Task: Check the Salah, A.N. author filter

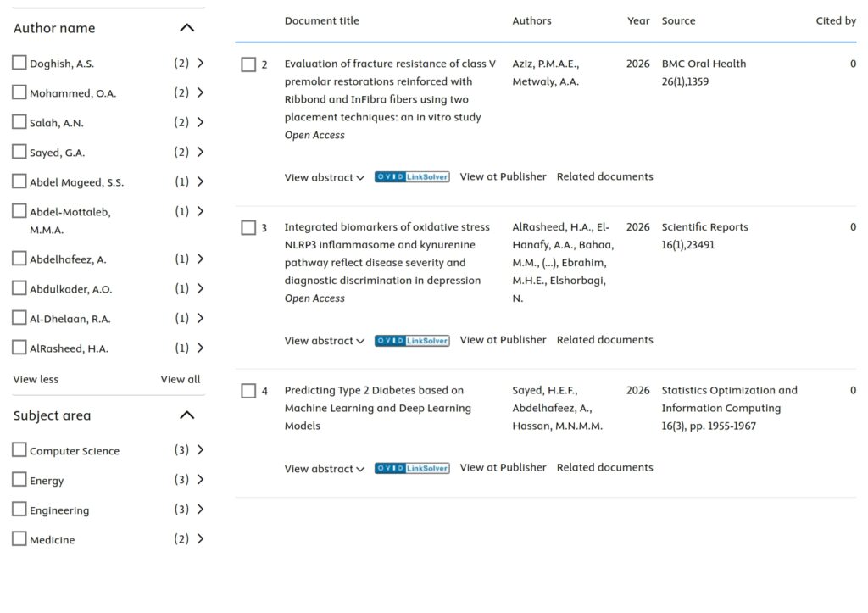Action: coord(19,122)
